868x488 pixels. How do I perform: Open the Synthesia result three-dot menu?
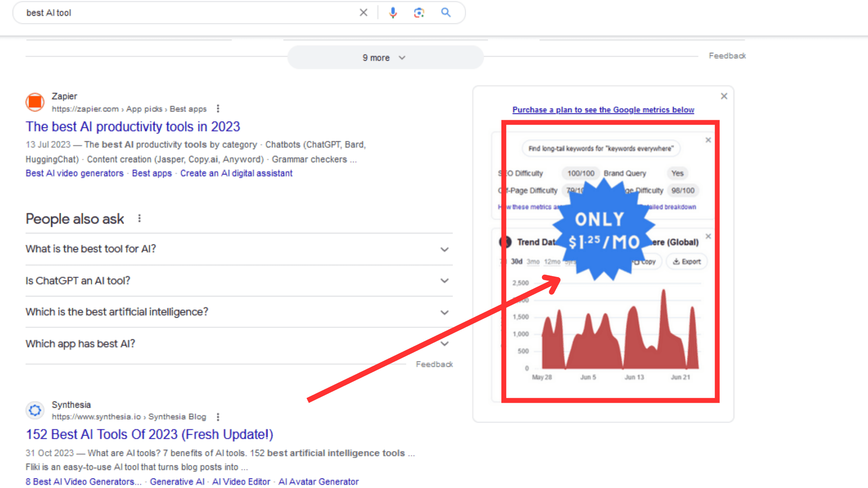pos(218,417)
